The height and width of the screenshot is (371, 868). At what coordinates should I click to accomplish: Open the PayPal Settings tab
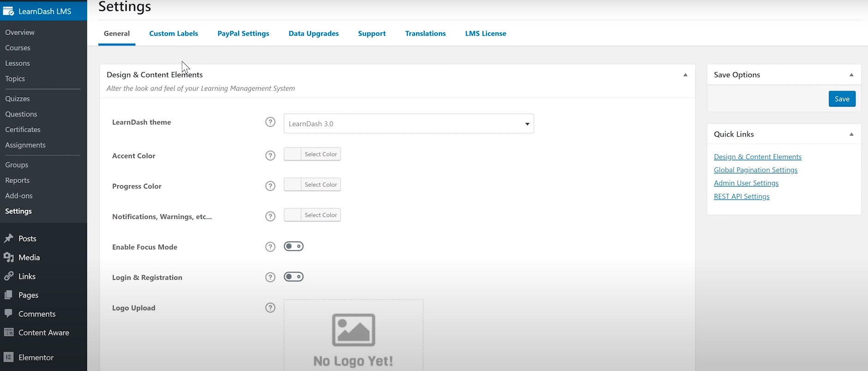pos(243,33)
